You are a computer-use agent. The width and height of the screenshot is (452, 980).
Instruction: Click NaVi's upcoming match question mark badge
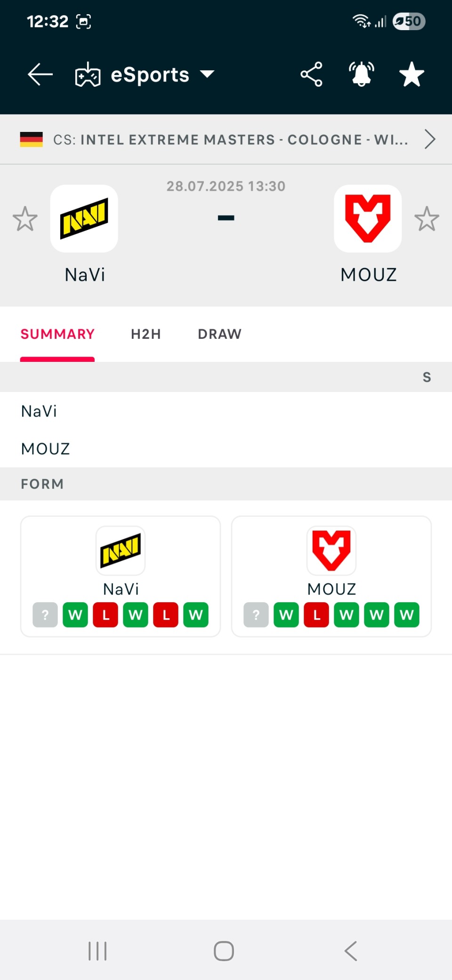pyautogui.click(x=45, y=615)
